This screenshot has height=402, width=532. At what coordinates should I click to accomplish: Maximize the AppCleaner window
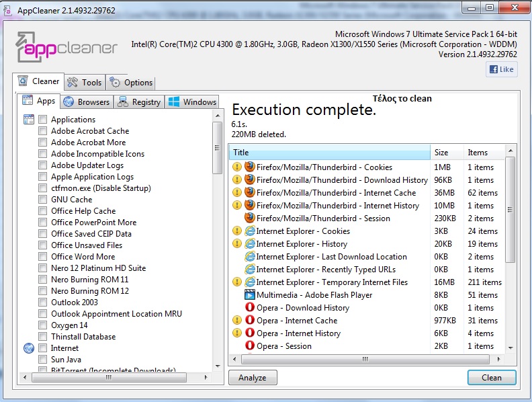[x=490, y=7]
